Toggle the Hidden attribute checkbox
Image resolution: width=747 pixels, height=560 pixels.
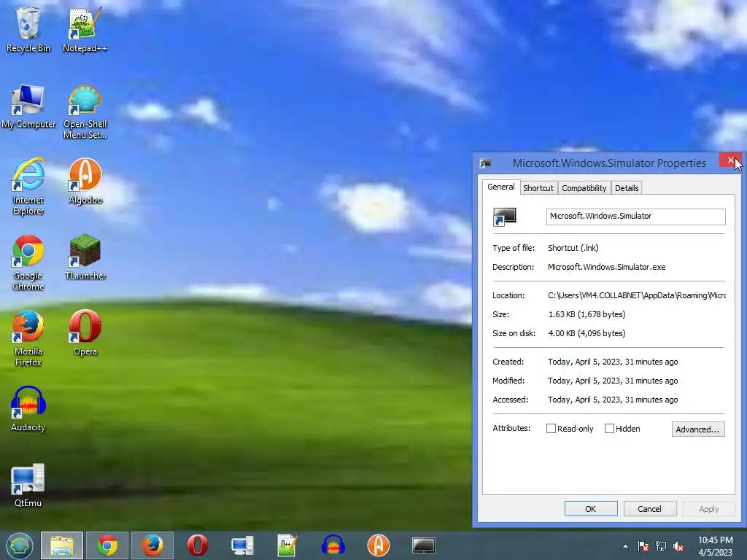tap(609, 429)
